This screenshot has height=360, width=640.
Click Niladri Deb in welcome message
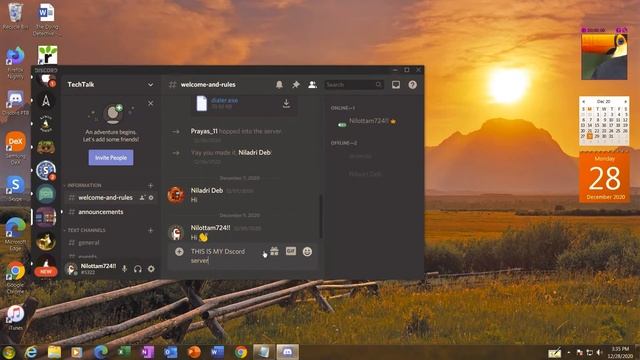[x=254, y=153]
